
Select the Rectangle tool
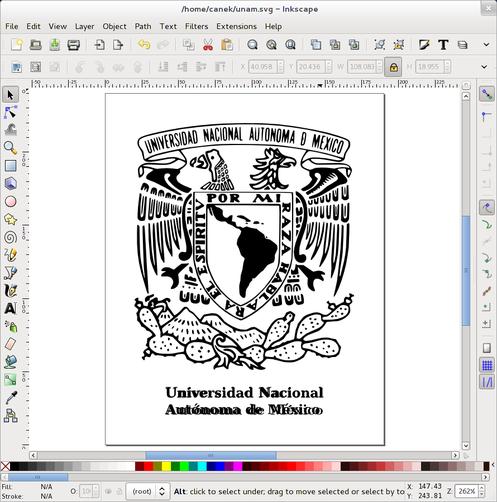tap(10, 166)
